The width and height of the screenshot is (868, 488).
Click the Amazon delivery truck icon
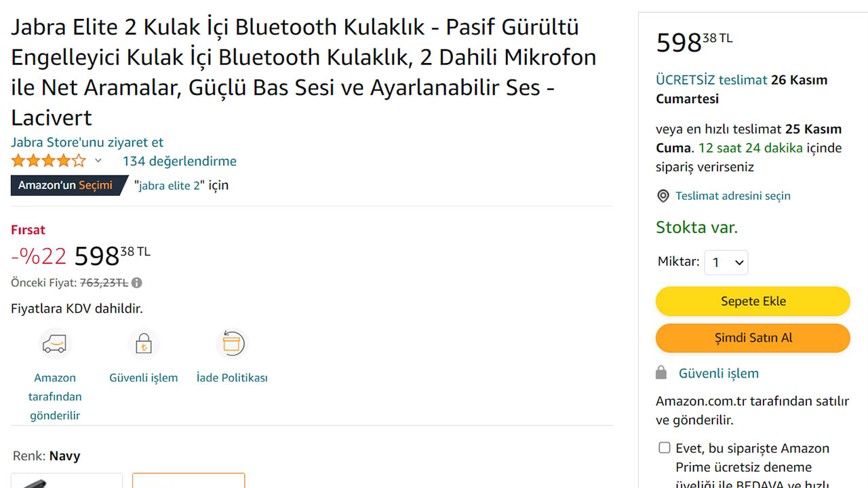[55, 344]
